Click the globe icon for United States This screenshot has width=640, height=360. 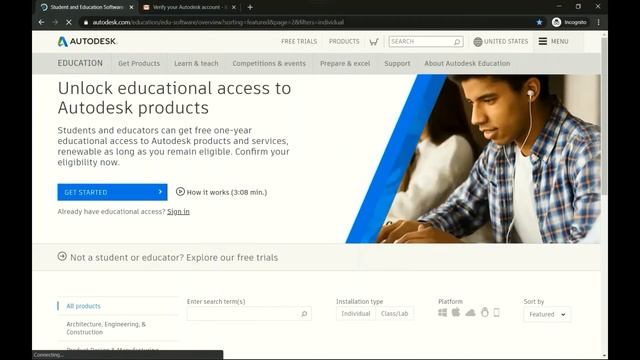(x=478, y=42)
